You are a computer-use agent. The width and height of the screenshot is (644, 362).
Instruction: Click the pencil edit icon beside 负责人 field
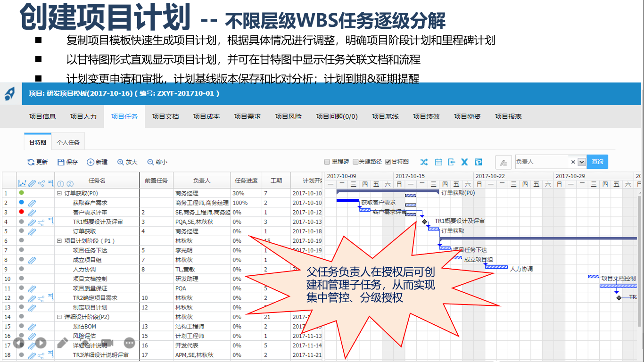[x=504, y=162]
